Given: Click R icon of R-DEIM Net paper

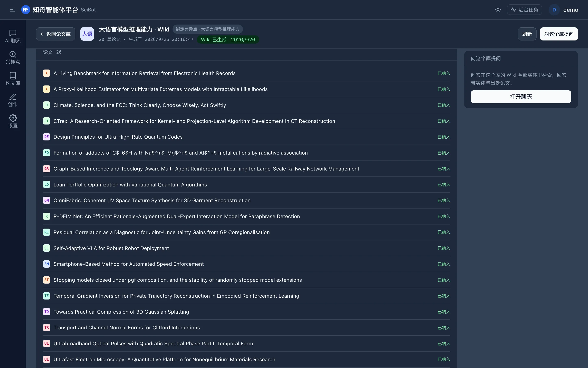Looking at the screenshot, I should pyautogui.click(x=46, y=216).
